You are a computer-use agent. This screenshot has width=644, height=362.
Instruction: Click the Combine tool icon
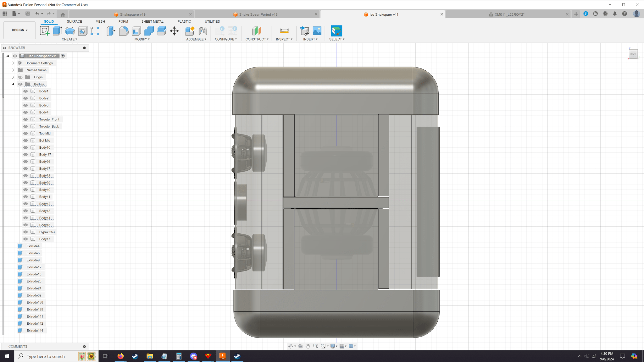pyautogui.click(x=149, y=31)
